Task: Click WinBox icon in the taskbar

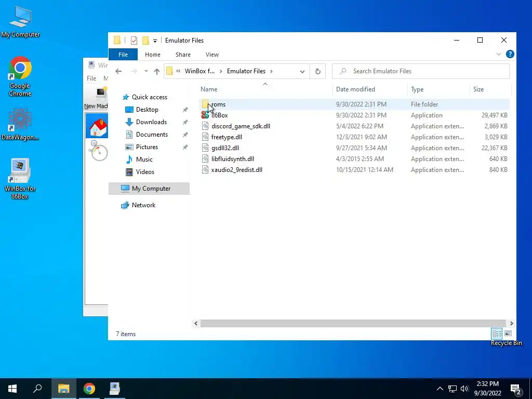Action: pyautogui.click(x=115, y=389)
